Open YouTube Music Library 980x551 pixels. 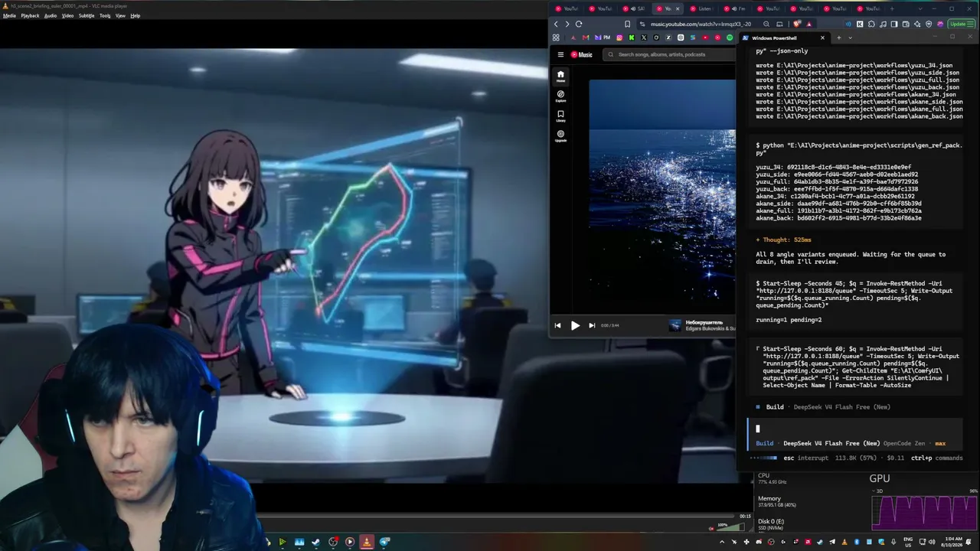[560, 116]
